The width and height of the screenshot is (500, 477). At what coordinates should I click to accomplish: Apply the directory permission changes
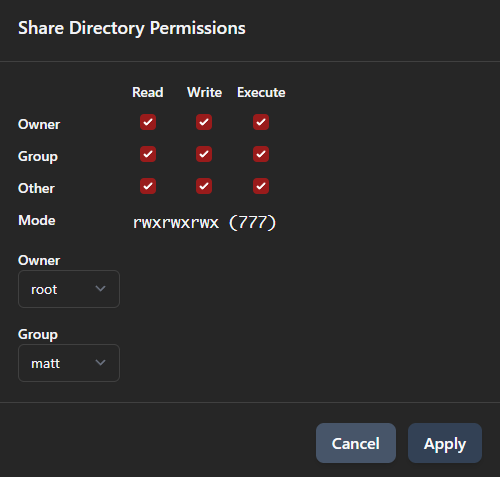[445, 443]
